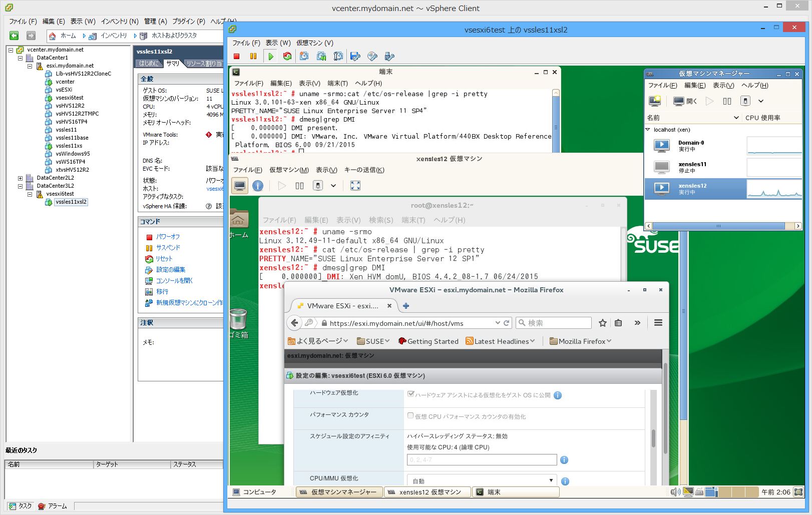The height and width of the screenshot is (515, 812).
Task: Click the green back arrow in vSphere Client
Action: 14,36
